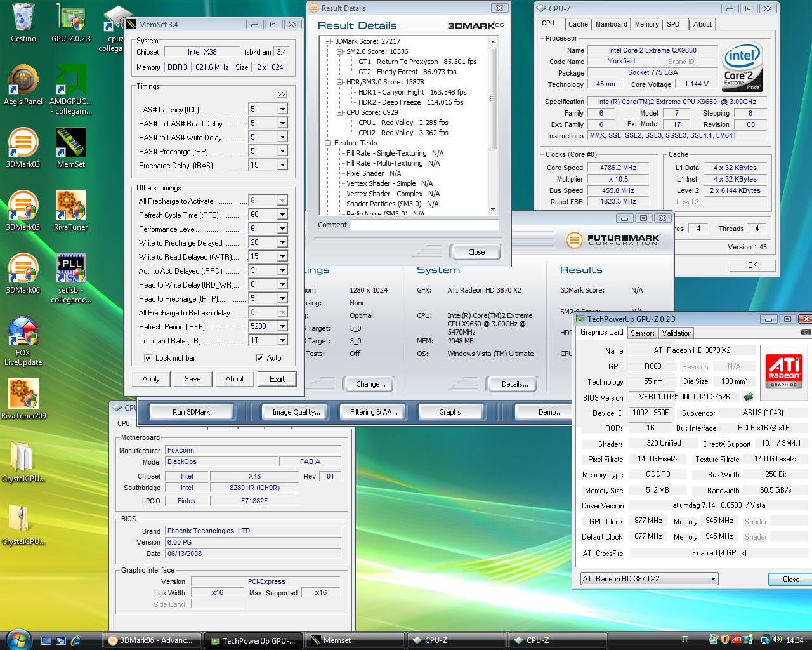Switch to the Memset taskbar button
Screen dimensions: 812x650
click(x=355, y=640)
